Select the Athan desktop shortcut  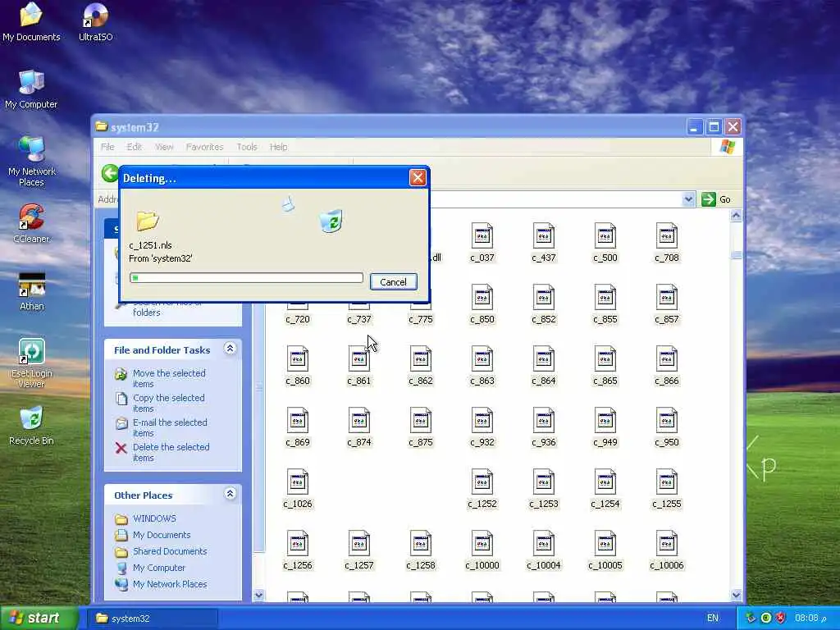click(32, 291)
